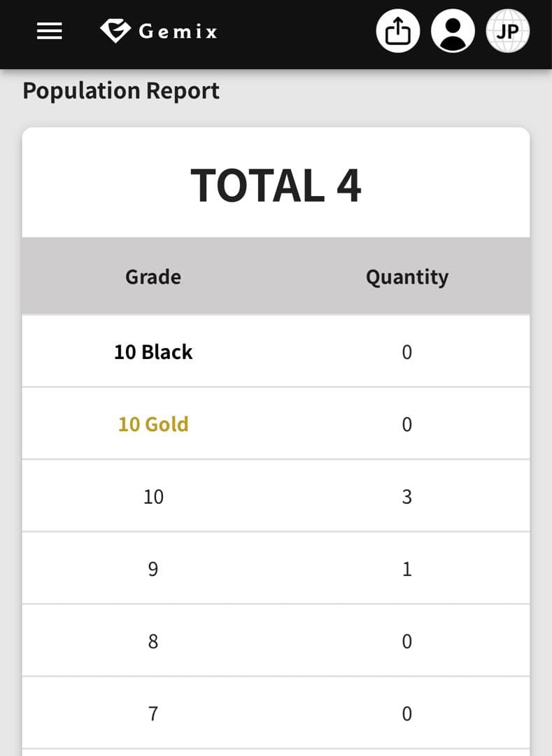552x756 pixels.
Task: Select the Population Report heading
Action: 121,91
